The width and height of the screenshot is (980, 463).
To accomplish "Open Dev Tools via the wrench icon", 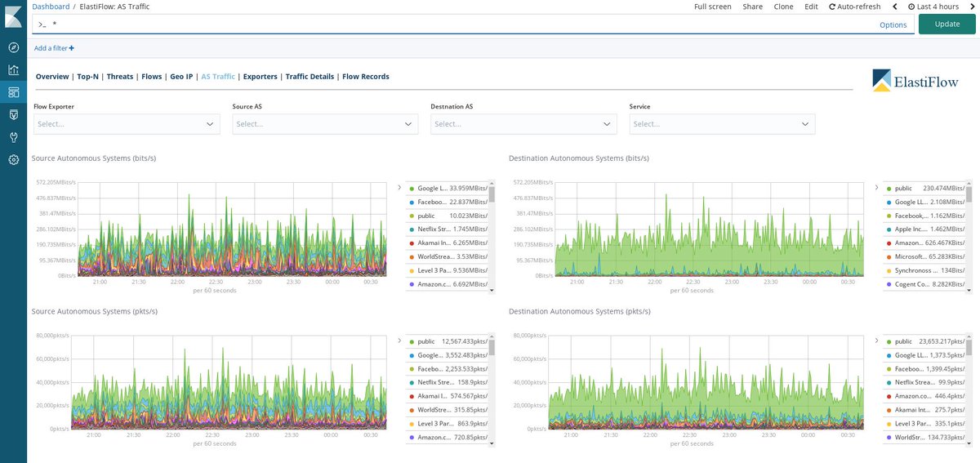I will (x=13, y=137).
